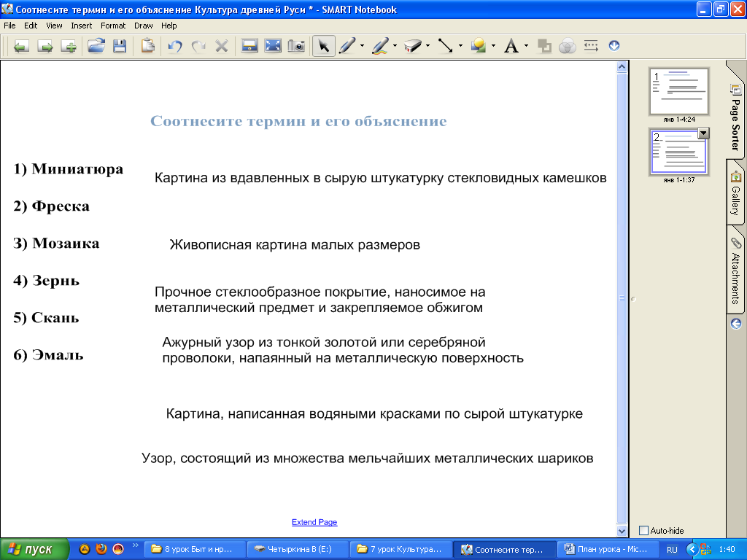Select the Eraser tool

pos(413,46)
